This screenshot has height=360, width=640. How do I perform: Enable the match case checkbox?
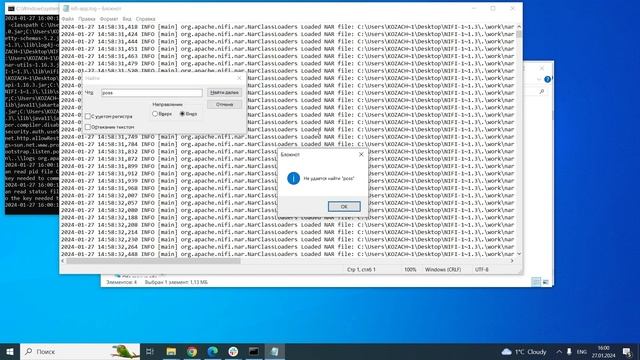point(88,116)
